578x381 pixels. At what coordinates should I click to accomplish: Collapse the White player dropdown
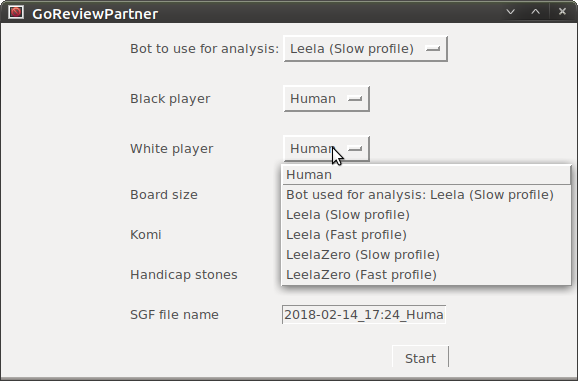click(x=327, y=149)
